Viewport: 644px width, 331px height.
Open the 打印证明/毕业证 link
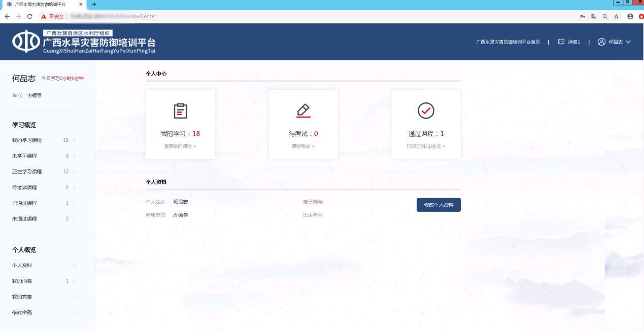pyautogui.click(x=425, y=146)
